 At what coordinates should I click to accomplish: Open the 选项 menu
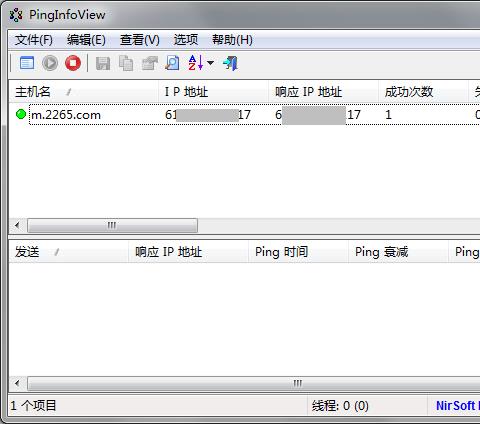coord(186,40)
